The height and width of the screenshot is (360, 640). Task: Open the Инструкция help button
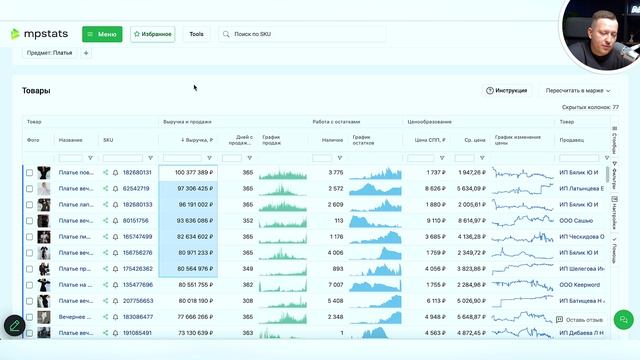pyautogui.click(x=507, y=91)
